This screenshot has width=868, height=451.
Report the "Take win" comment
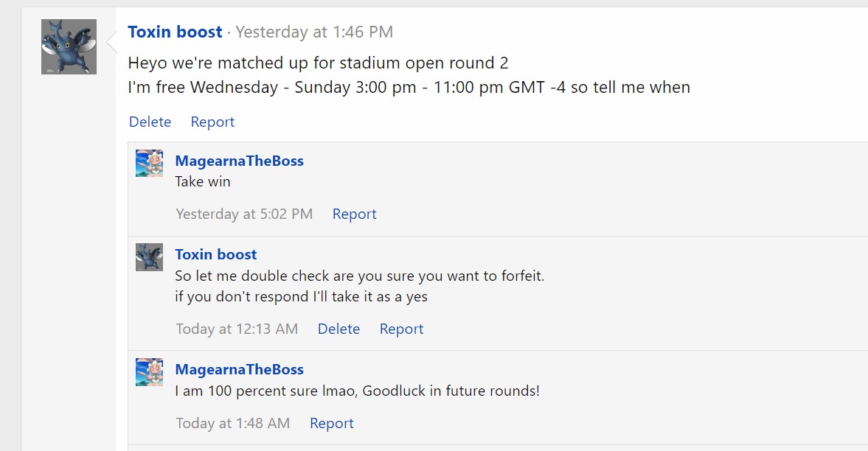tap(354, 214)
